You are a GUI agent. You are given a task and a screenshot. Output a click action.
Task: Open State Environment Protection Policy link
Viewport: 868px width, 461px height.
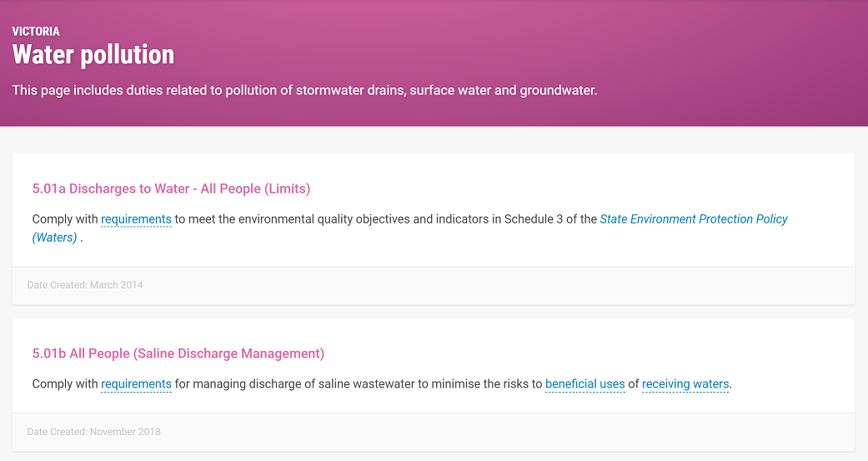(x=694, y=219)
